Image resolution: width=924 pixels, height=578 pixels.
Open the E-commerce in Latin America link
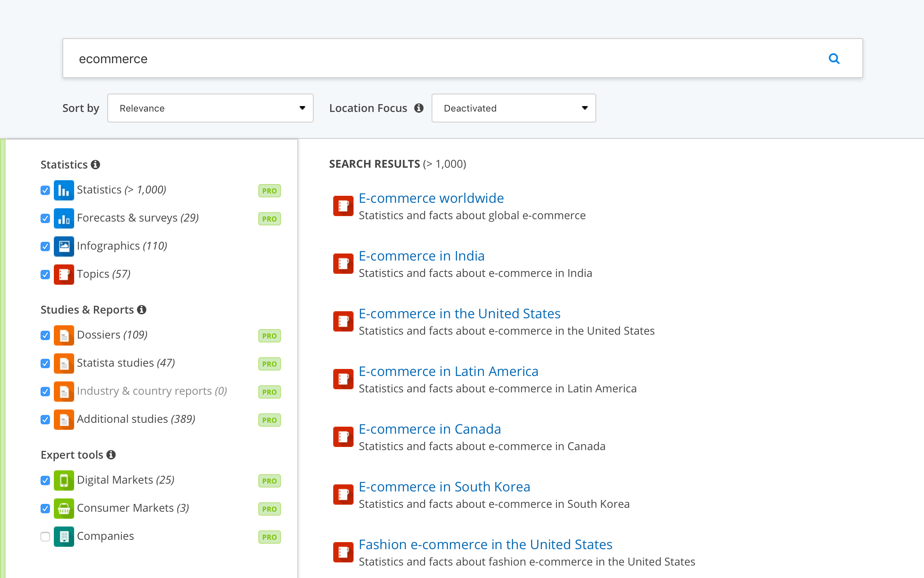click(448, 371)
